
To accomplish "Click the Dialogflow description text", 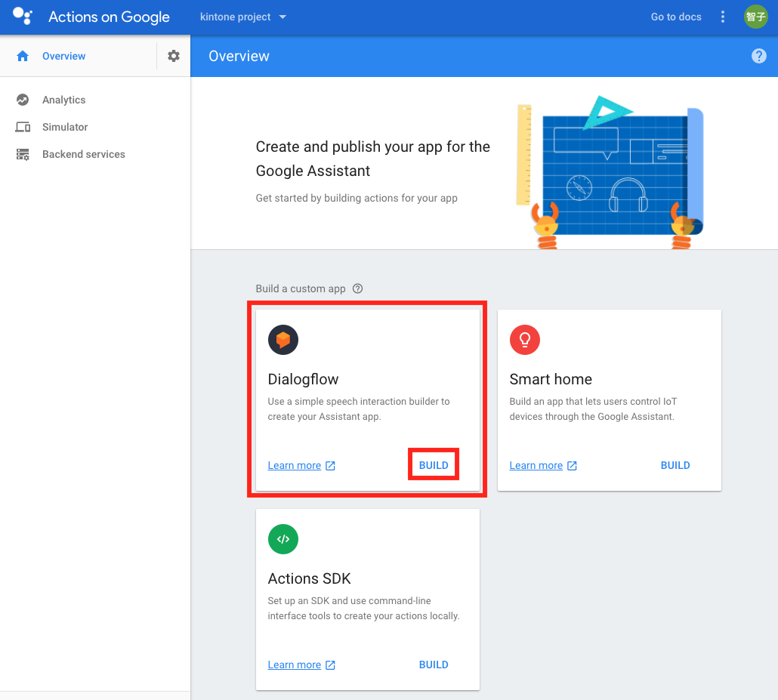I will coord(359,409).
